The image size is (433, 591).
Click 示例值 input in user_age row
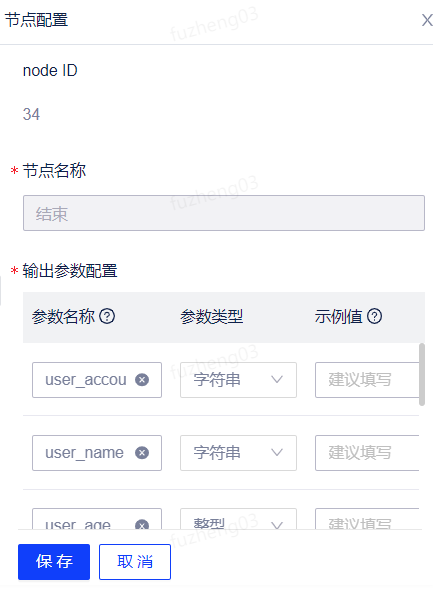pos(367,519)
